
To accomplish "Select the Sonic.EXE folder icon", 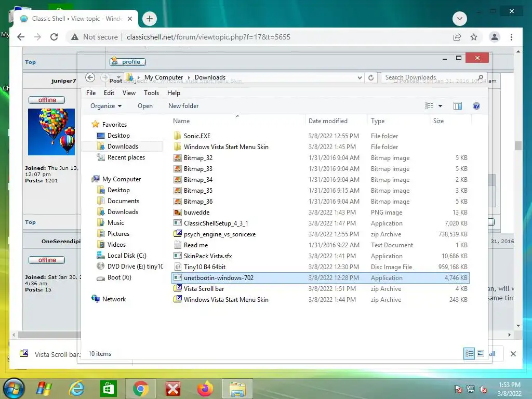I will [178, 136].
